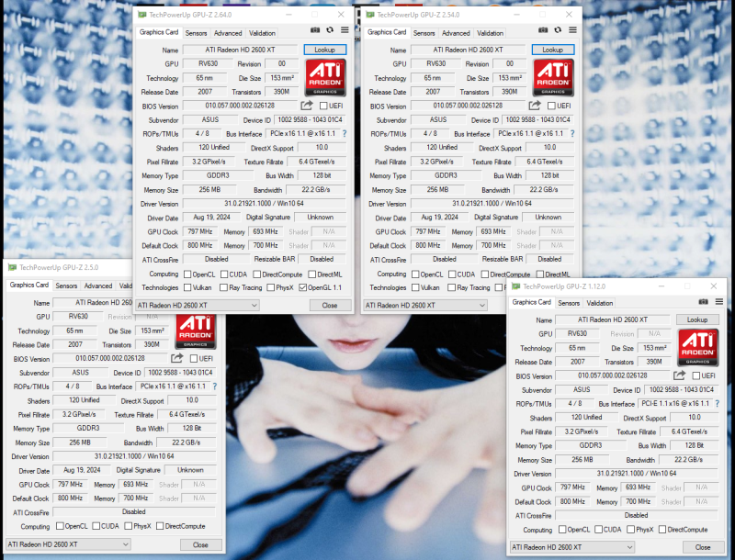The image size is (735, 560).
Task: Click the Lookup button in GPU-Z 1.12.0
Action: (697, 319)
